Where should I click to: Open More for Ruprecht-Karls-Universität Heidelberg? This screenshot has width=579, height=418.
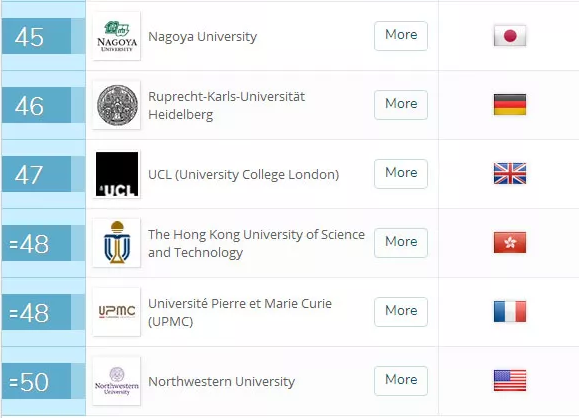[x=401, y=105]
